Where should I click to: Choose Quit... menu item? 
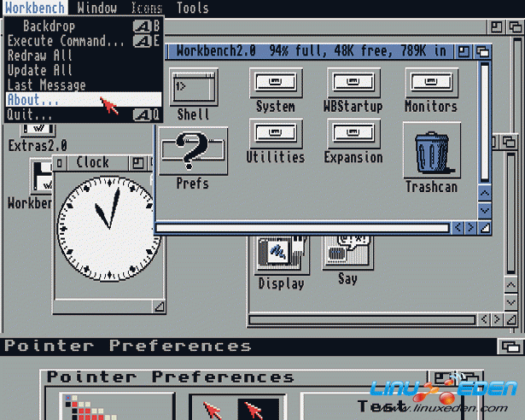coord(83,114)
